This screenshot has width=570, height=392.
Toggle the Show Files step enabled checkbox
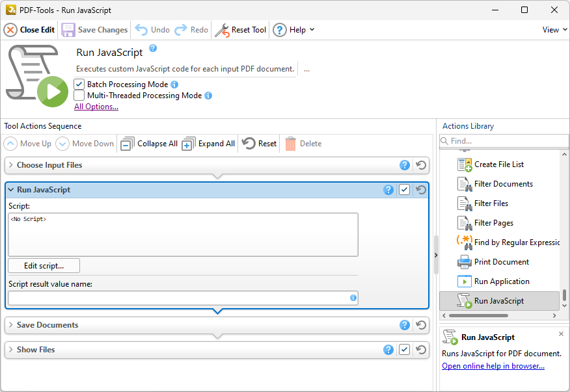[404, 350]
